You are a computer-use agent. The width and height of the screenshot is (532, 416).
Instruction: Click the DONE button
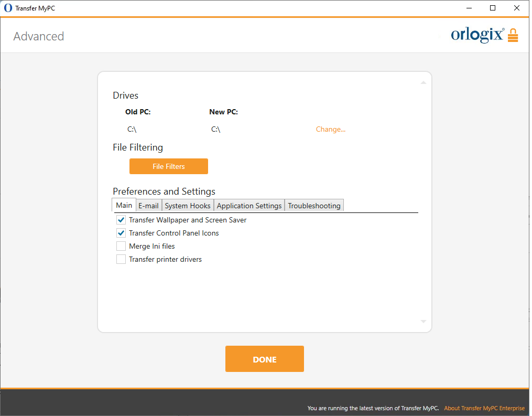coord(265,359)
